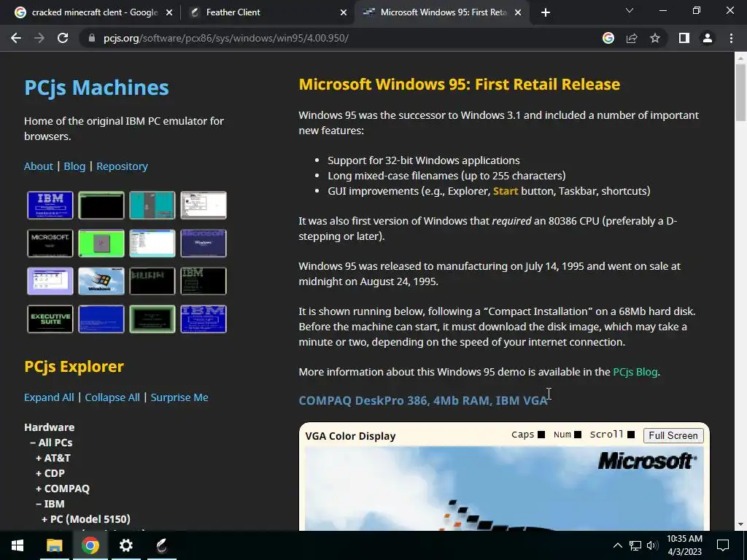This screenshot has width=747, height=560.
Task: Reload the current page
Action: 63,38
